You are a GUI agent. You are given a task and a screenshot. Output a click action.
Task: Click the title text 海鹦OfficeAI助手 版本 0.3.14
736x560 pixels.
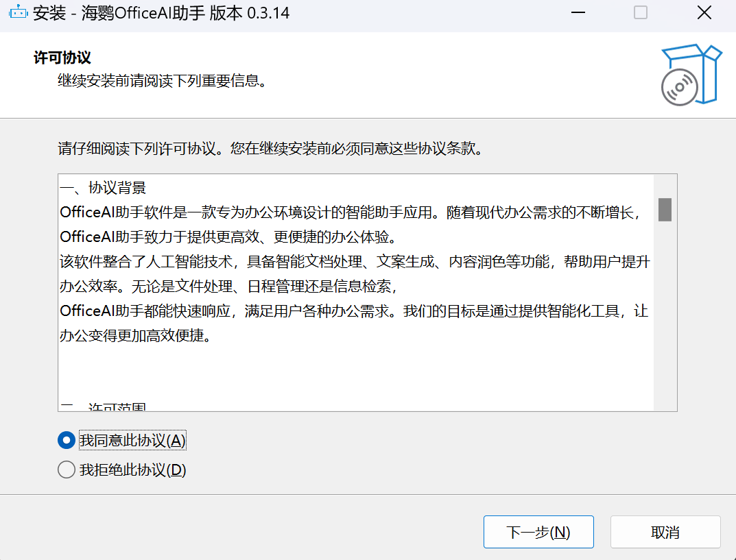pos(185,12)
